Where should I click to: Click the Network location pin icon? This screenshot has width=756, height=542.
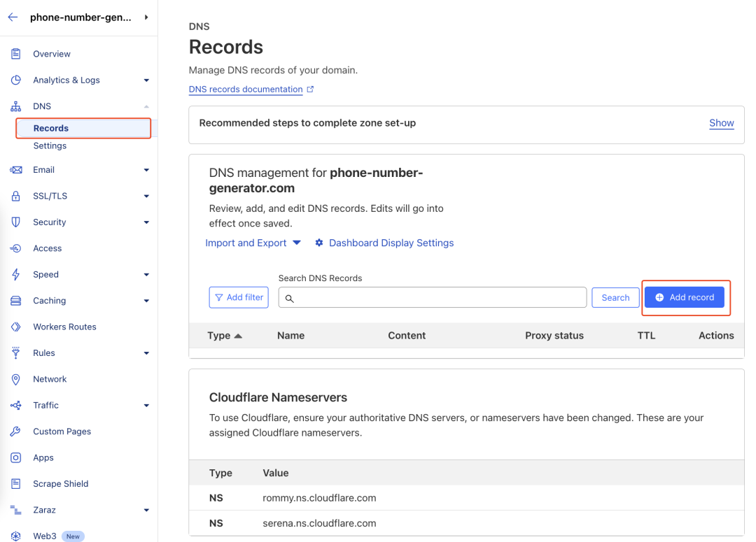pyautogui.click(x=15, y=379)
